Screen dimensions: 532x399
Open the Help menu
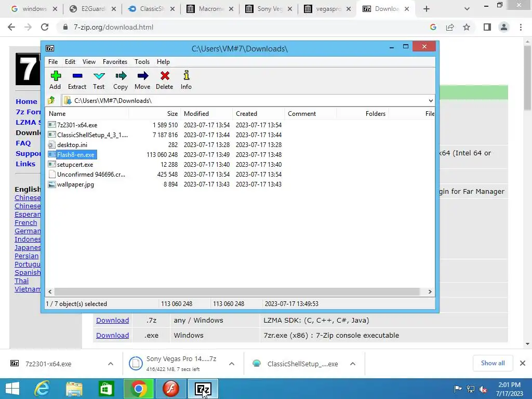tap(163, 62)
